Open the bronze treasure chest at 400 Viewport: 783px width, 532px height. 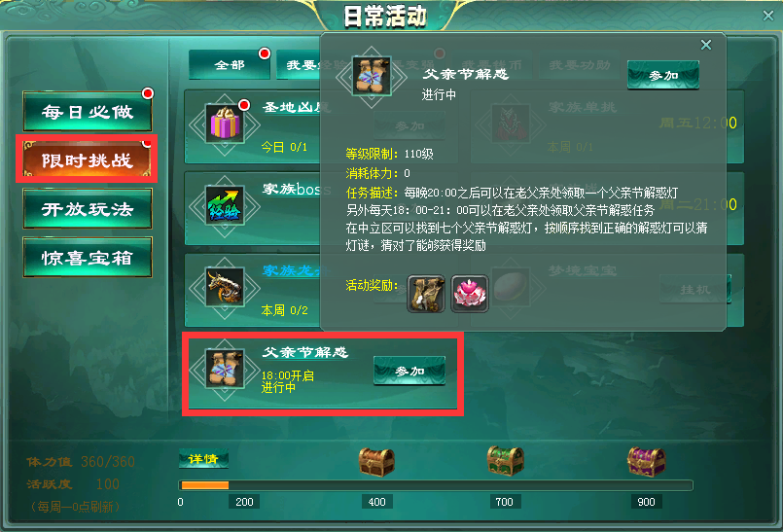(376, 462)
